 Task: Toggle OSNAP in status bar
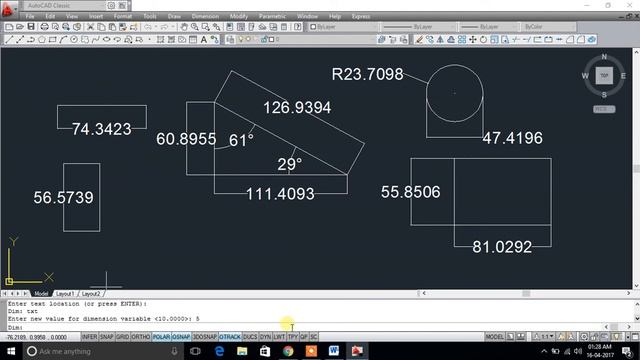coord(181,337)
